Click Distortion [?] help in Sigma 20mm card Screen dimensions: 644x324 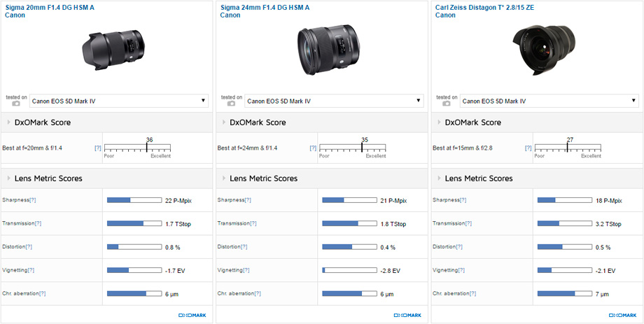[29, 247]
